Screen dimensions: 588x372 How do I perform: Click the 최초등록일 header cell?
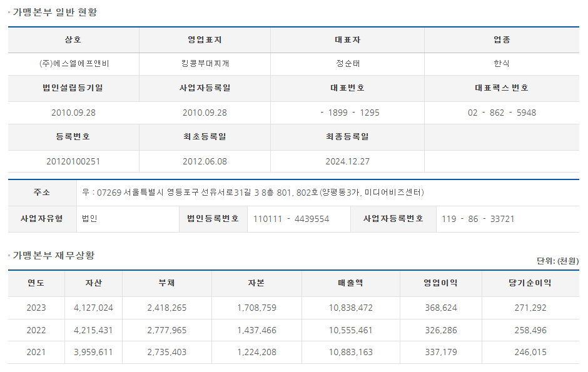point(205,137)
